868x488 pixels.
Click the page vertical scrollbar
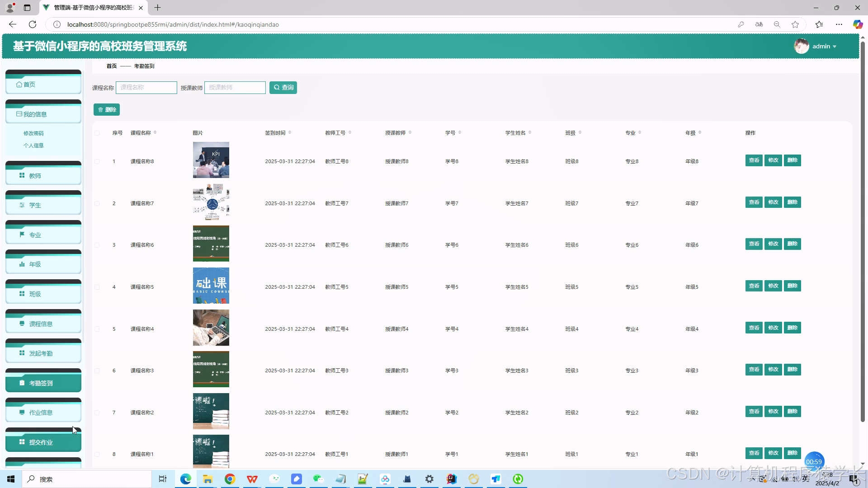[863, 226]
